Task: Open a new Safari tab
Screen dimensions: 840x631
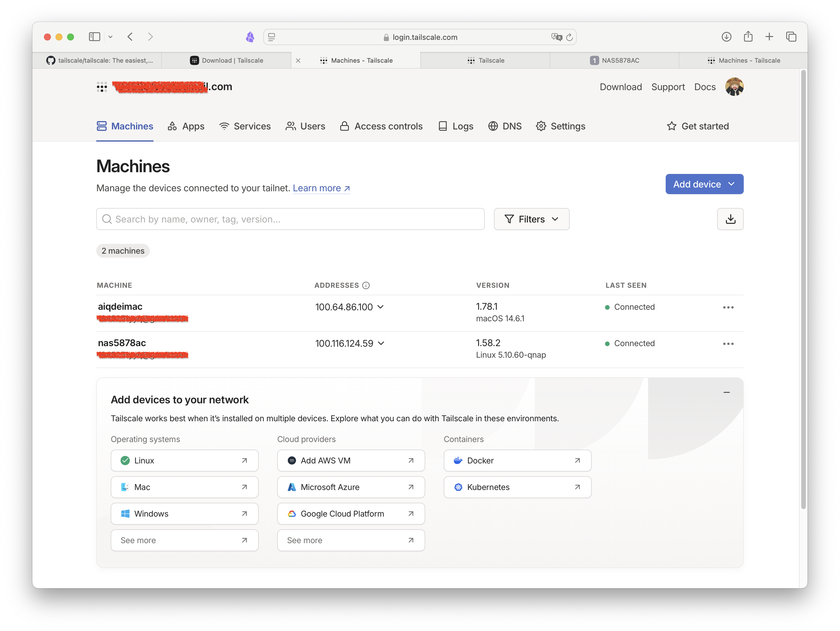Action: [x=769, y=37]
